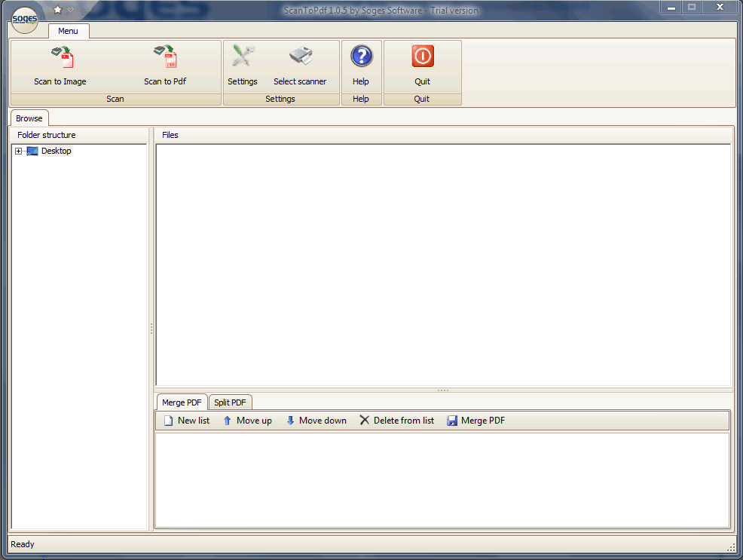Click the Scan to Pdf icon

[165, 57]
